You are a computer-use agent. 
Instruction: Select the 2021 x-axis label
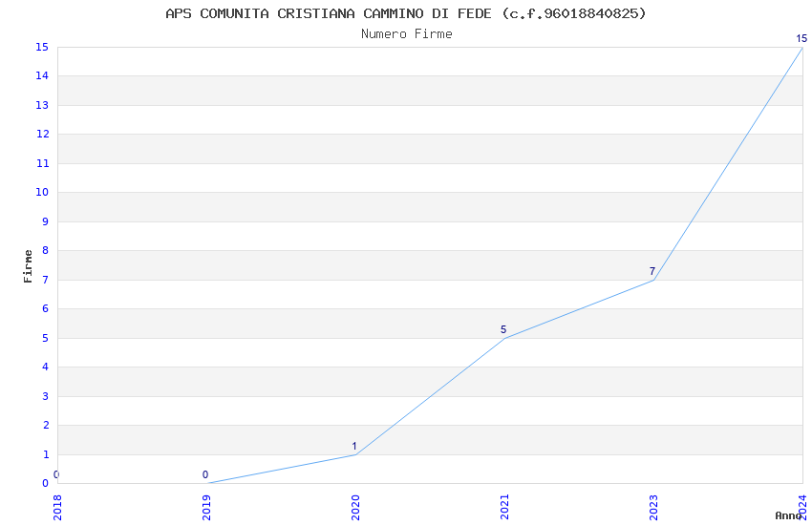pyautogui.click(x=504, y=508)
